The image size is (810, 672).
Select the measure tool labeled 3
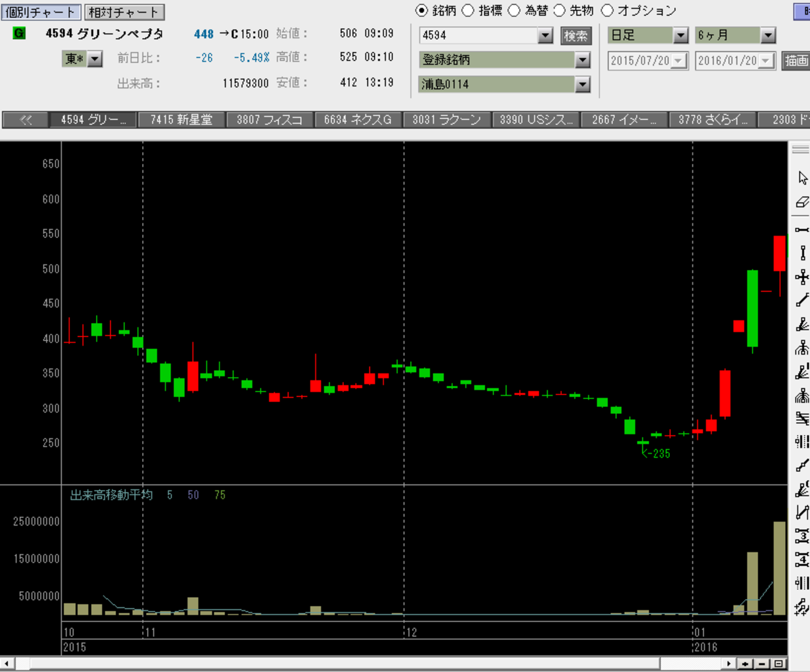point(803,536)
